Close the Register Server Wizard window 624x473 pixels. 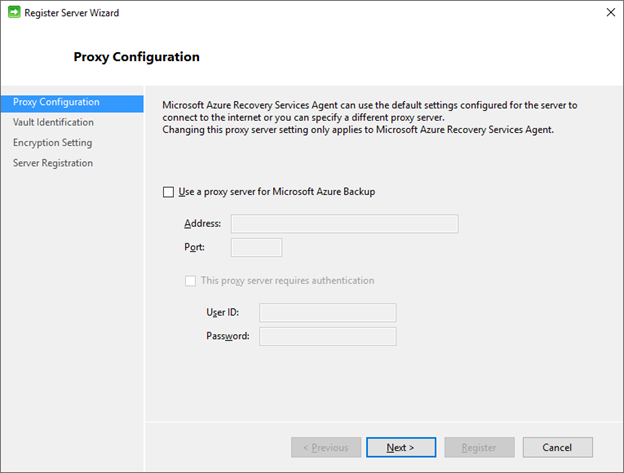609,13
